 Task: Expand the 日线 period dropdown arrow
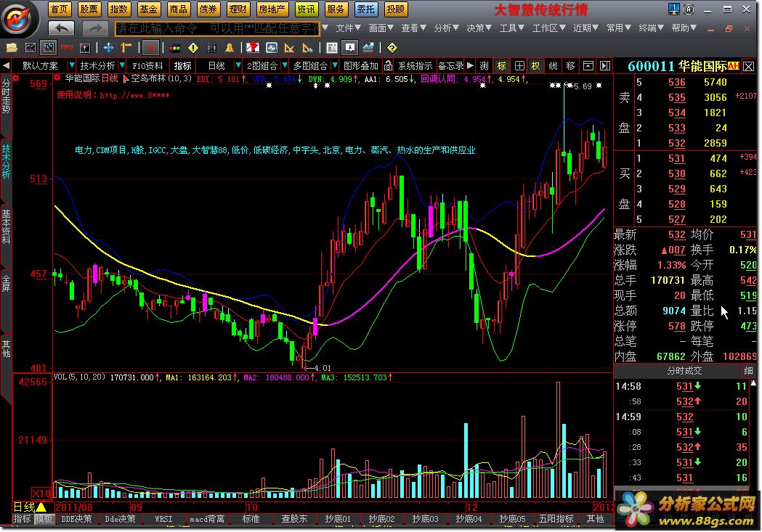click(x=238, y=65)
